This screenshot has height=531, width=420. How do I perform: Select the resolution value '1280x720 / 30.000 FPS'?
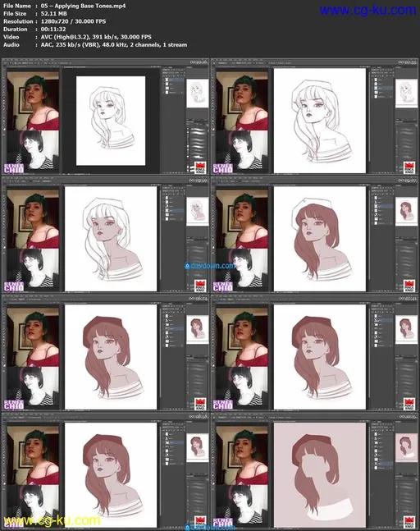point(73,21)
